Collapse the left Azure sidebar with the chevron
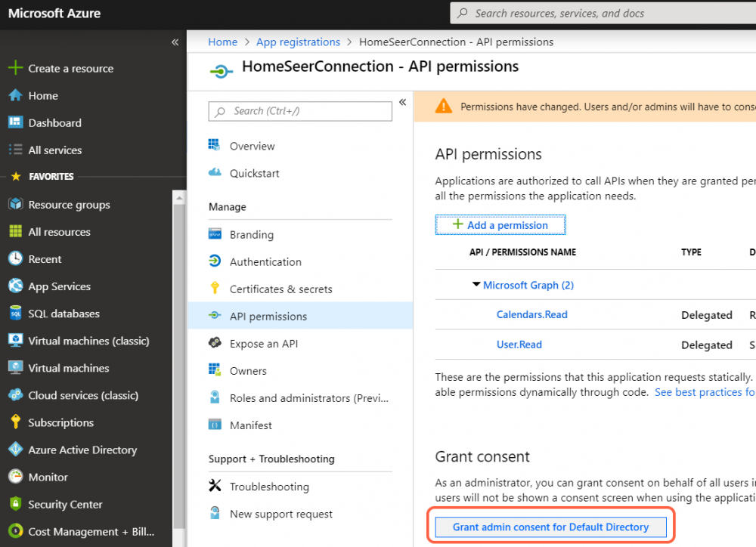This screenshot has height=547, width=756. pos(175,42)
